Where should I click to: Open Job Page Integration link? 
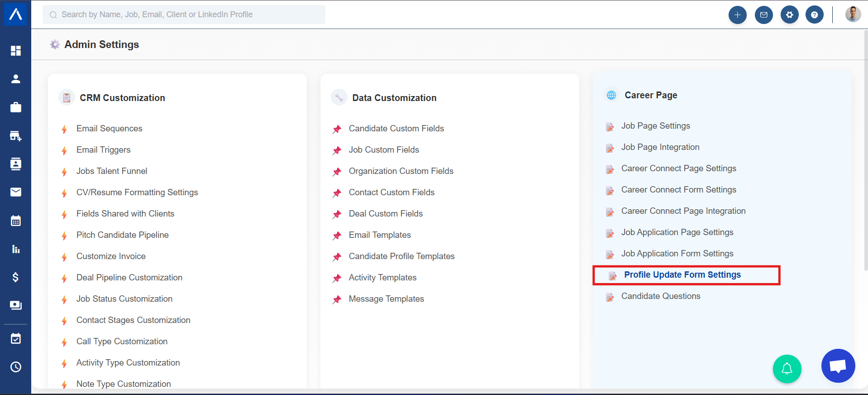pos(660,147)
